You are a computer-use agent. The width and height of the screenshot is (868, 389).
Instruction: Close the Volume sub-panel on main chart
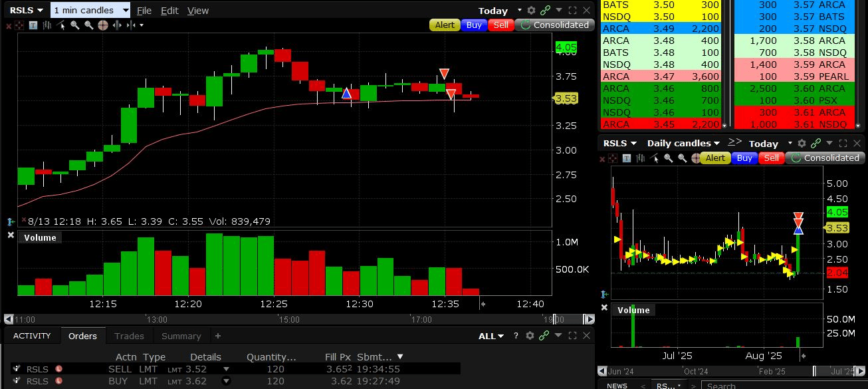pos(11,235)
